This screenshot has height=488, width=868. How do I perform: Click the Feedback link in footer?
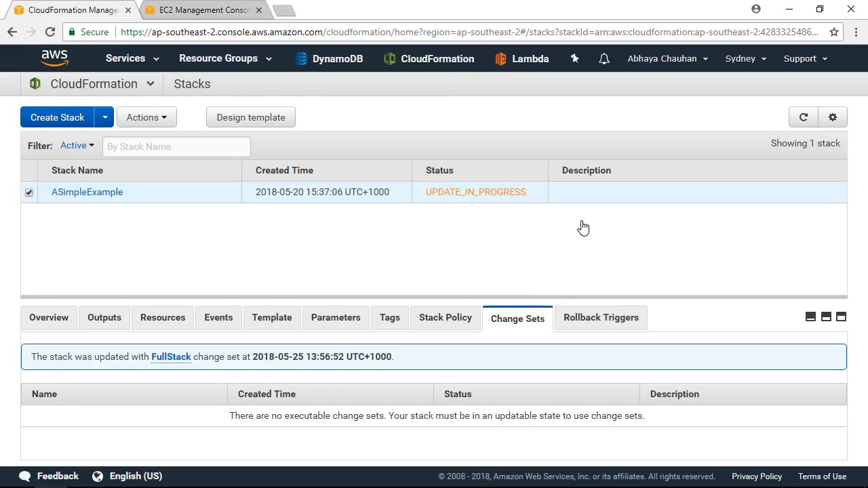(58, 476)
